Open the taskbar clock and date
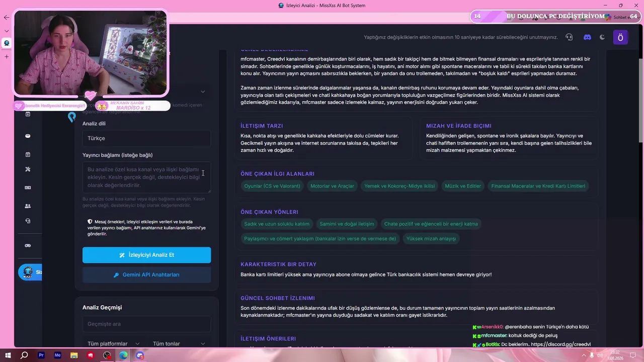This screenshot has width=644, height=362. 616,355
